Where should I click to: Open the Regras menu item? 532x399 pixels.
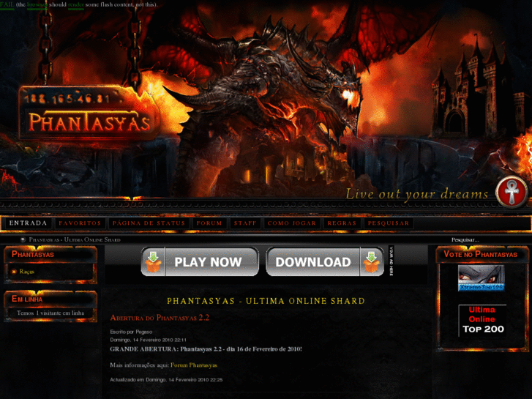pyautogui.click(x=342, y=223)
